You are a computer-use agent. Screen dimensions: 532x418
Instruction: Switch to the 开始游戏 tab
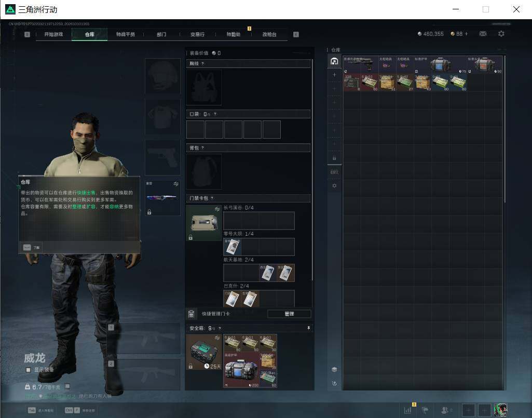coord(53,34)
